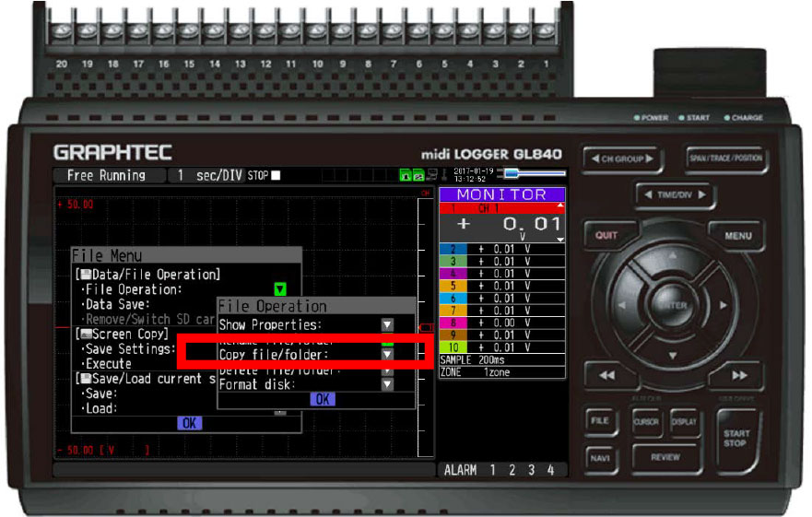Viewport: 812px width, 517px height.
Task: Click the '1 sec/DIV' time base text
Action: (x=209, y=176)
